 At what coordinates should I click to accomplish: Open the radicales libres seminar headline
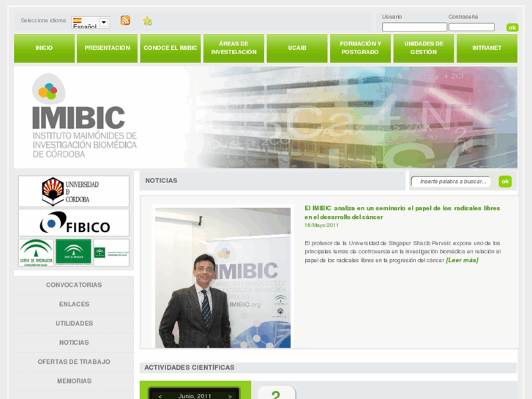(x=402, y=212)
